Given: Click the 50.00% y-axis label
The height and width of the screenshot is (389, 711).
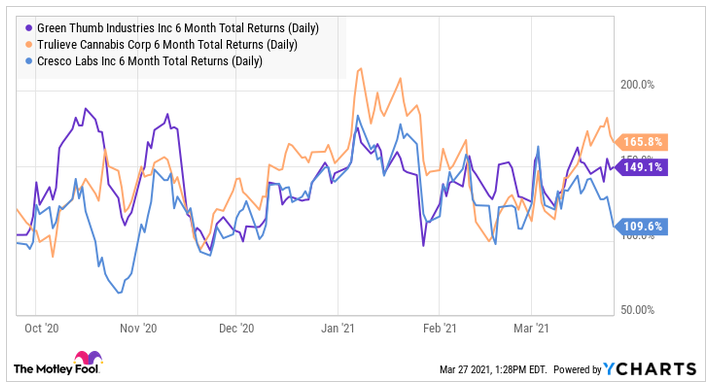Looking at the screenshot, I should click(x=638, y=310).
